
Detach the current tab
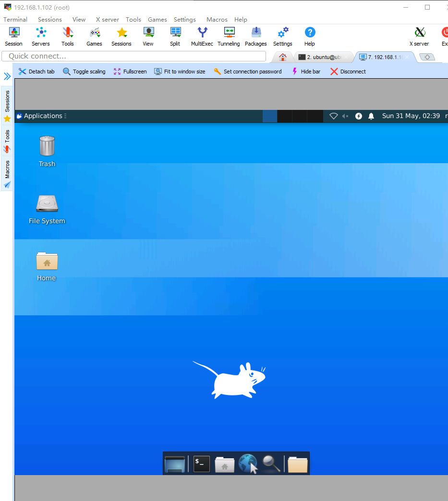click(x=36, y=71)
